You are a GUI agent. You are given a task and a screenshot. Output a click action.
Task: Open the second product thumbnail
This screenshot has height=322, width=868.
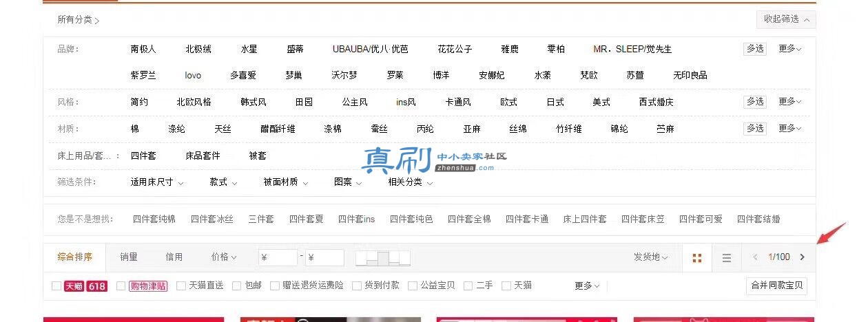[331, 319]
